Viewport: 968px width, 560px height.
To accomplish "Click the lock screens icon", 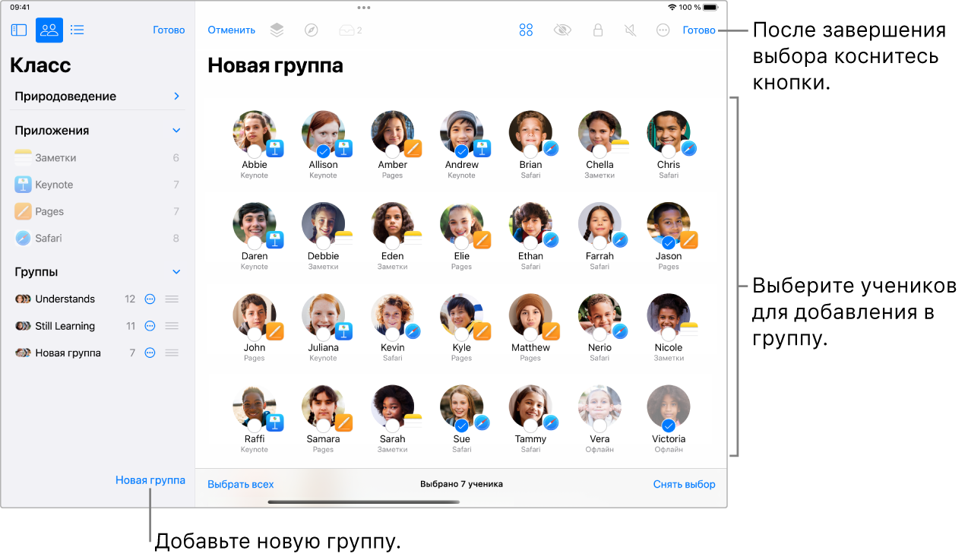I will tap(598, 30).
